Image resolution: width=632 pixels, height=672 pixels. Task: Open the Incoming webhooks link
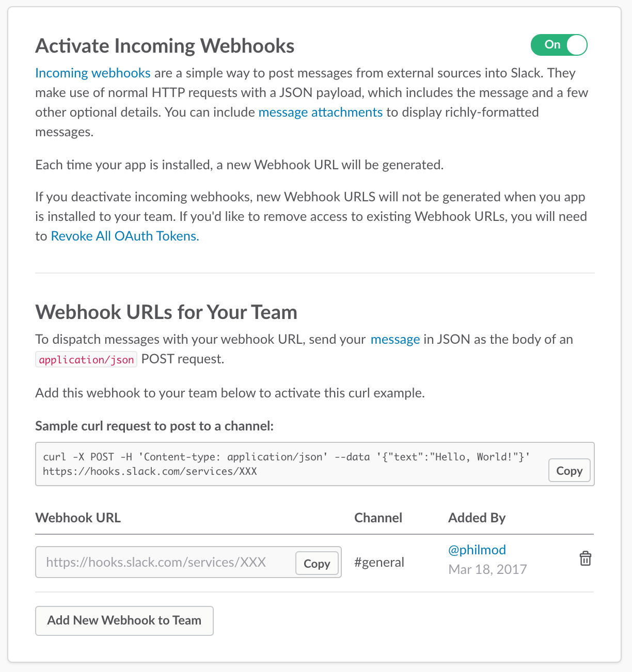pos(93,73)
